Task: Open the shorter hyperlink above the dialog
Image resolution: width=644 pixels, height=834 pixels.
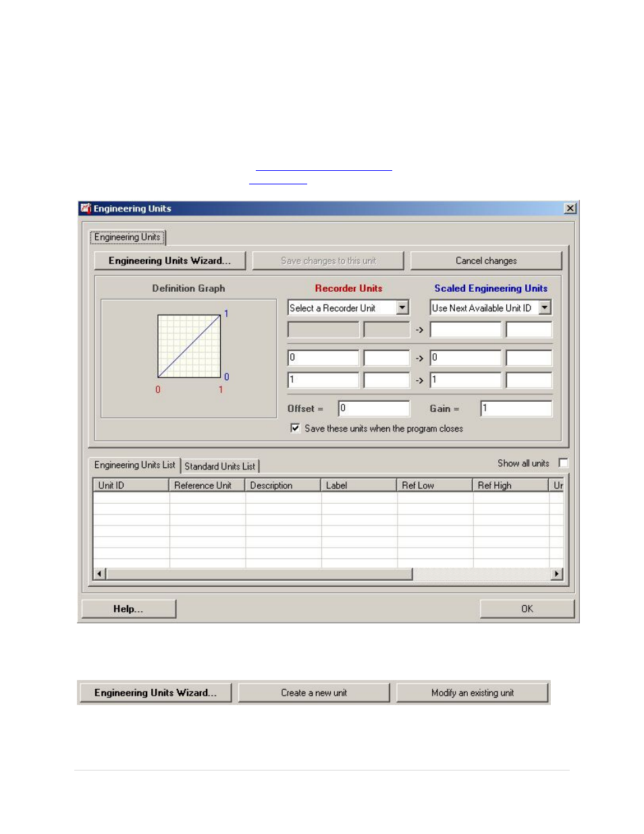Action: tap(278, 181)
